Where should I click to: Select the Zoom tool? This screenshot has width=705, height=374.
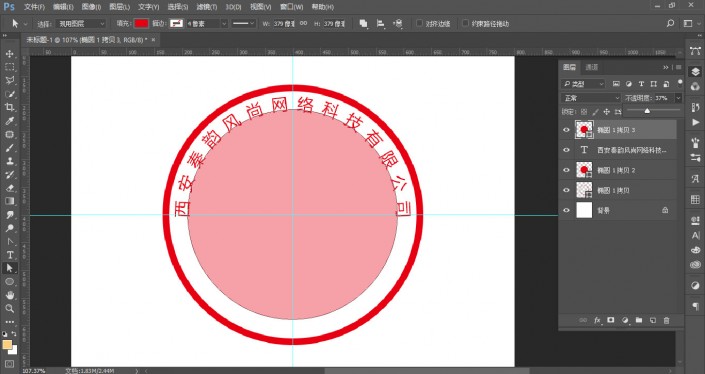(x=9, y=308)
